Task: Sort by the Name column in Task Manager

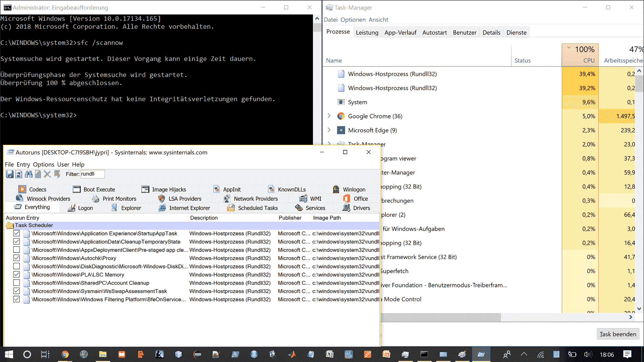Action: tap(417, 55)
